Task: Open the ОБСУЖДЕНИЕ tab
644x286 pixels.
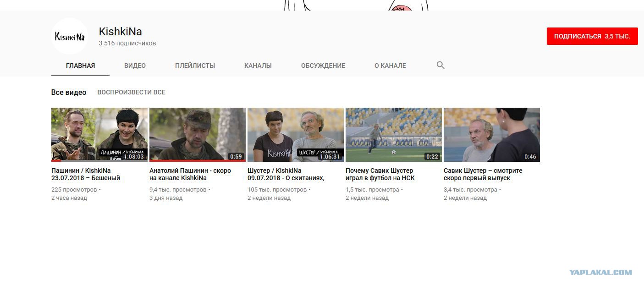Action: [x=323, y=66]
